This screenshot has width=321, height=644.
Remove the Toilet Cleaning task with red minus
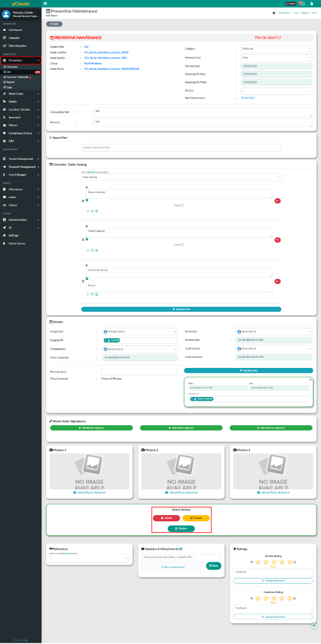pyautogui.click(x=278, y=240)
